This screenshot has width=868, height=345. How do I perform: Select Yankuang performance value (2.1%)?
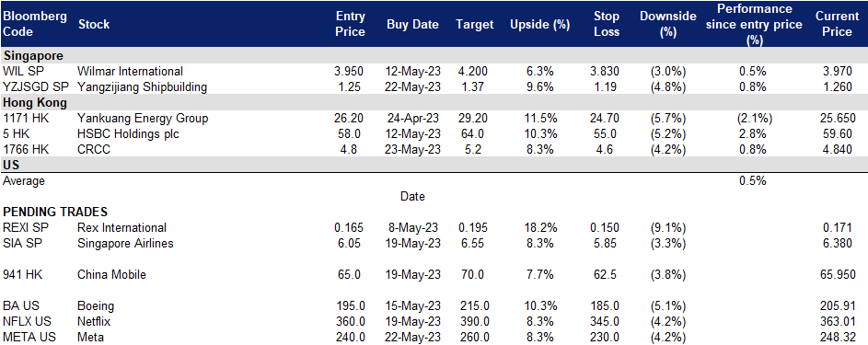pos(752,119)
